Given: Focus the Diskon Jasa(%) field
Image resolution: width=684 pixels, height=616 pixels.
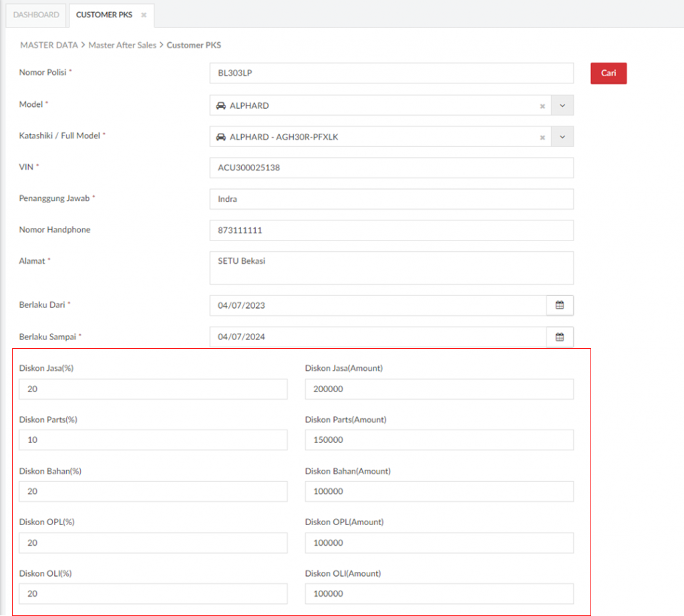Looking at the screenshot, I should (x=153, y=389).
